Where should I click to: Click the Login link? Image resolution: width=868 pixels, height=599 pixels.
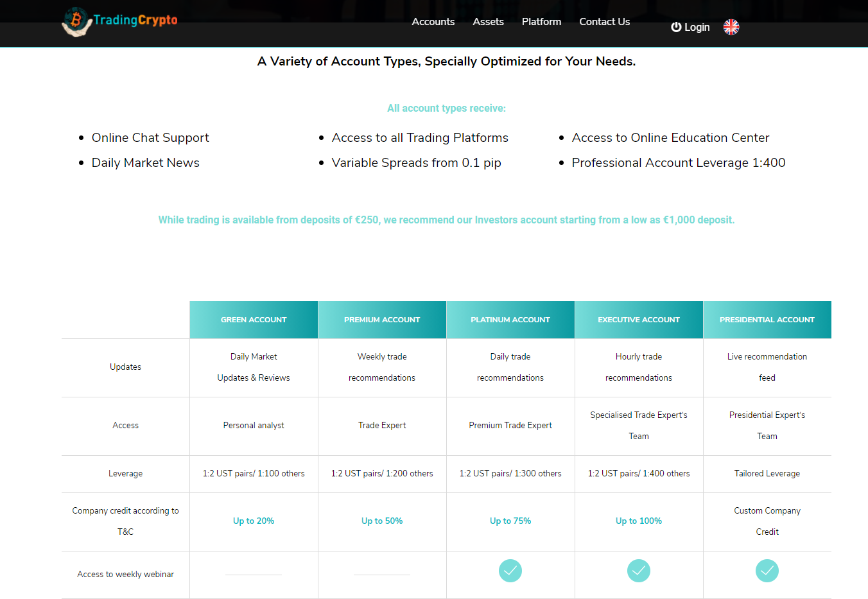pos(690,27)
